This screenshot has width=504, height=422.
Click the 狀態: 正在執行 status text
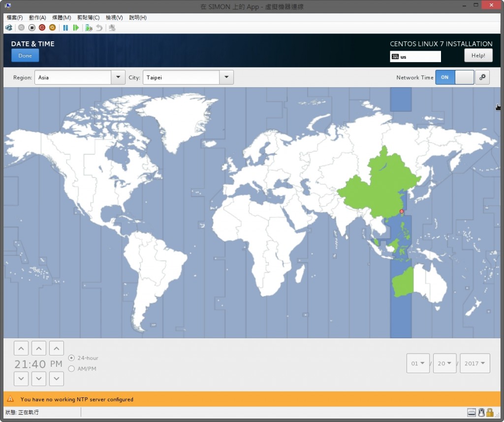click(x=22, y=412)
